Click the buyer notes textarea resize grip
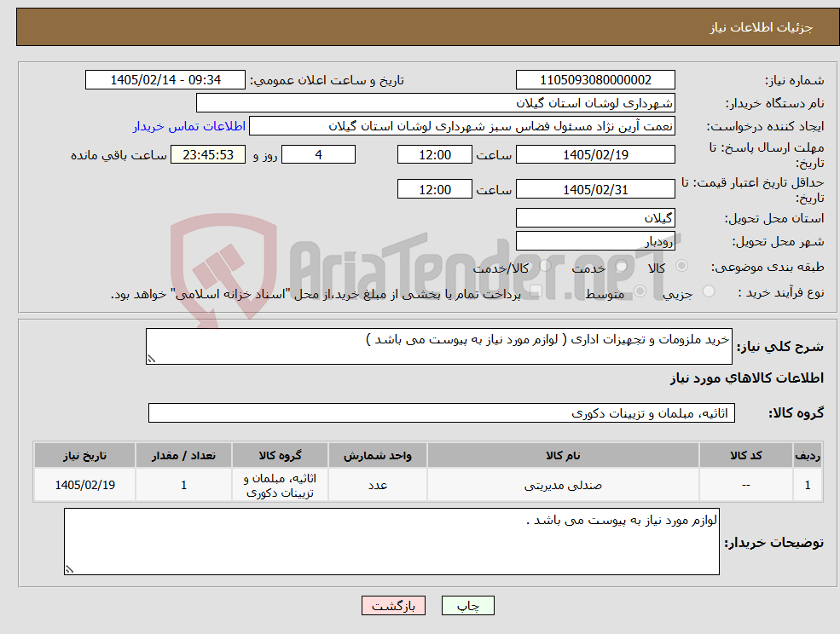The width and height of the screenshot is (840, 634). [69, 570]
